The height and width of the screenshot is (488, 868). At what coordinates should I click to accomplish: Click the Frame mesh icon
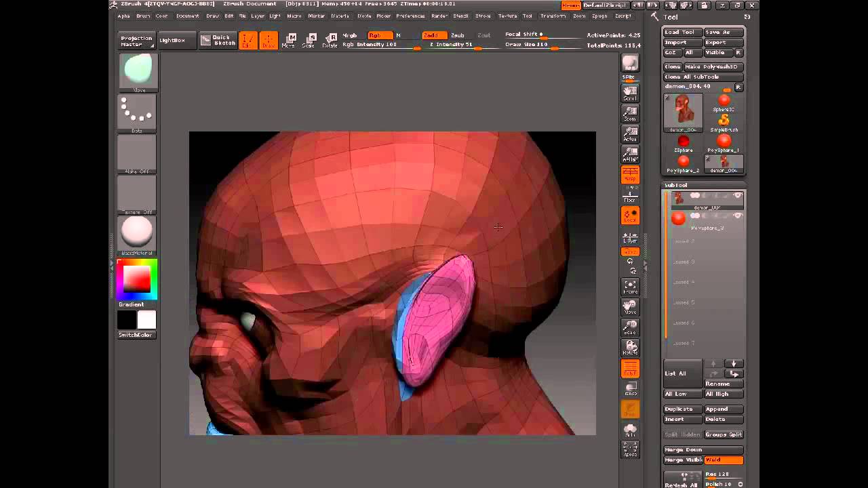pos(630,287)
